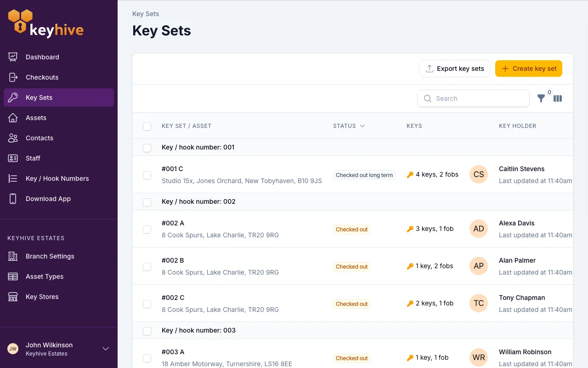Click the Checked out long term status badge
The image size is (588, 368).
point(364,175)
